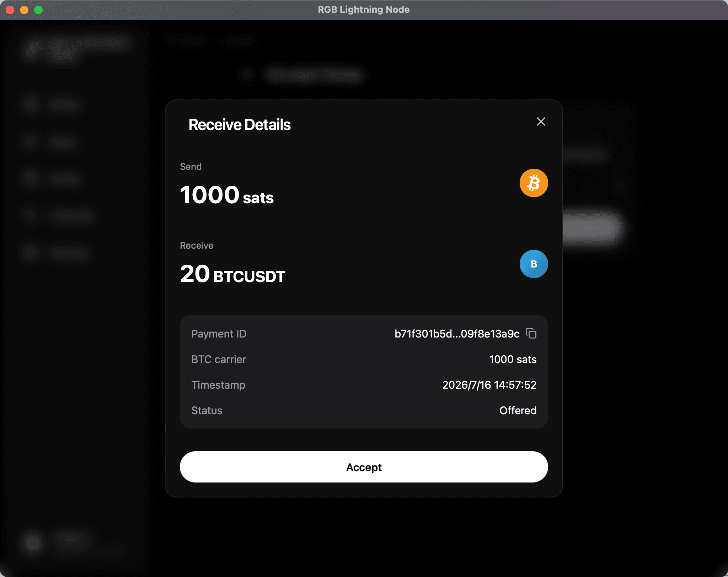Image resolution: width=728 pixels, height=577 pixels.
Task: Copy the Payment ID to clipboard
Action: [x=531, y=333]
